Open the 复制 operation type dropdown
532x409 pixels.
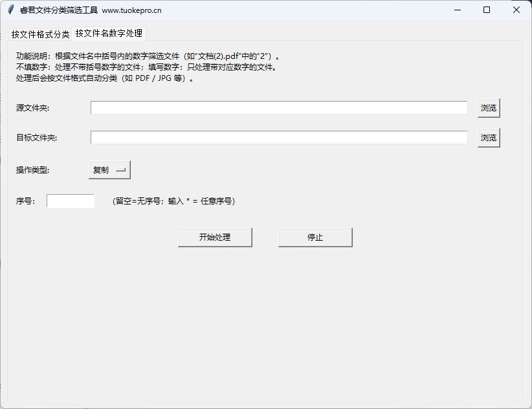(108, 169)
